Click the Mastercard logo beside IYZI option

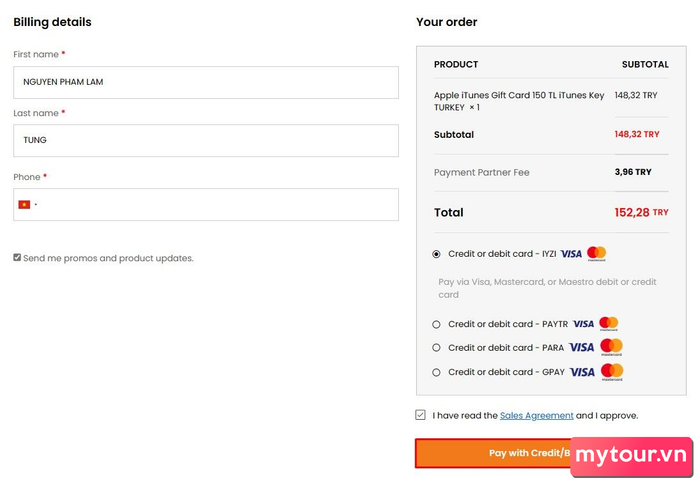(x=596, y=253)
